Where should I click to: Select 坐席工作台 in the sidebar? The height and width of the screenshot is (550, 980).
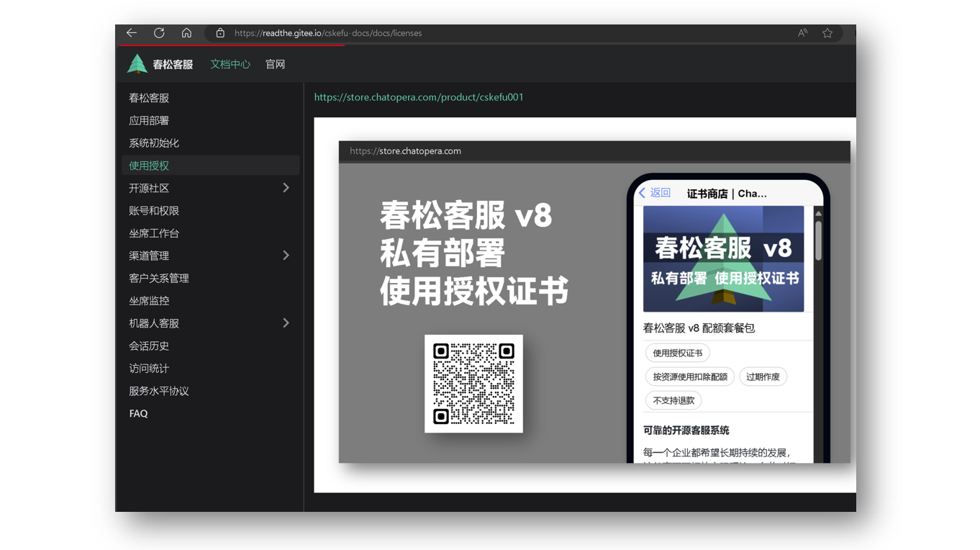tap(154, 233)
